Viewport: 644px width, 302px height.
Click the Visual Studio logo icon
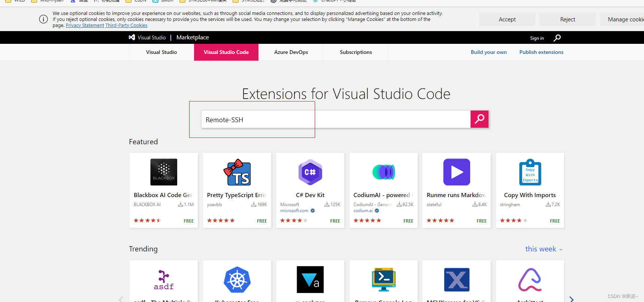(x=132, y=37)
